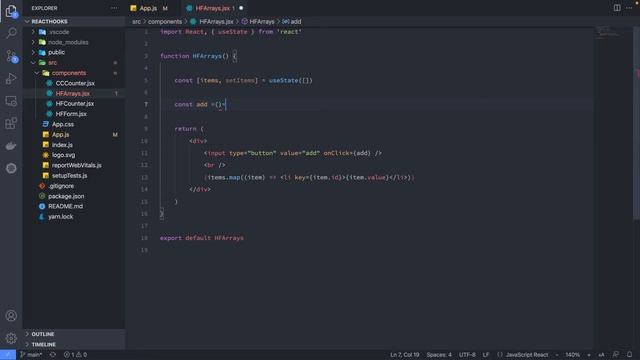Click the add symbol breadcrumb

click(x=292, y=22)
